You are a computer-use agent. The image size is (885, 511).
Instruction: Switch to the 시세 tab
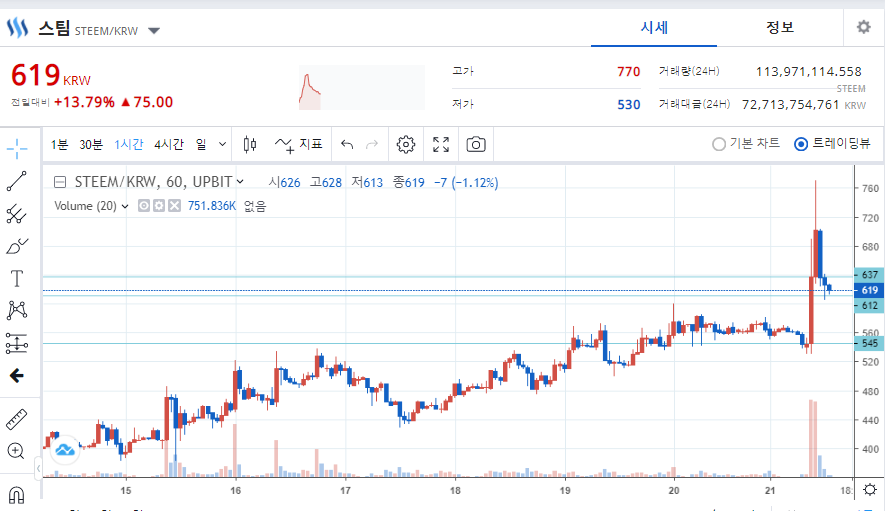tap(654, 27)
